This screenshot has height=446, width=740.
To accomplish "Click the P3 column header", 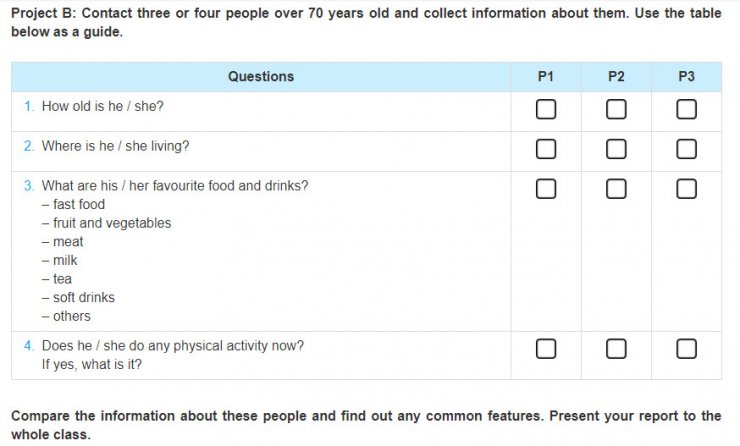I will 686,76.
